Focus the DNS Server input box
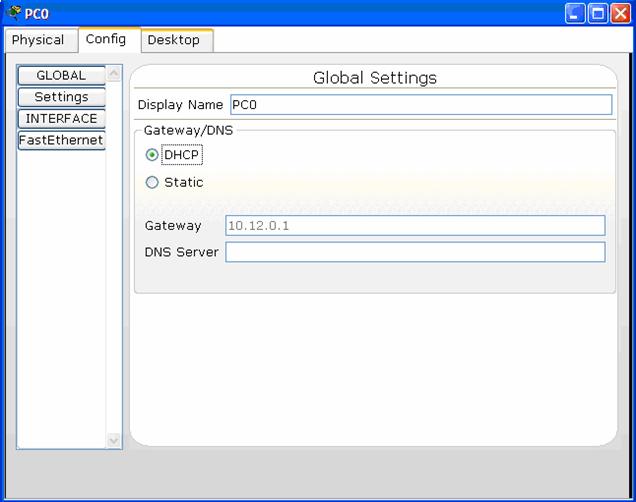Image resolution: width=636 pixels, height=502 pixels. [x=415, y=252]
